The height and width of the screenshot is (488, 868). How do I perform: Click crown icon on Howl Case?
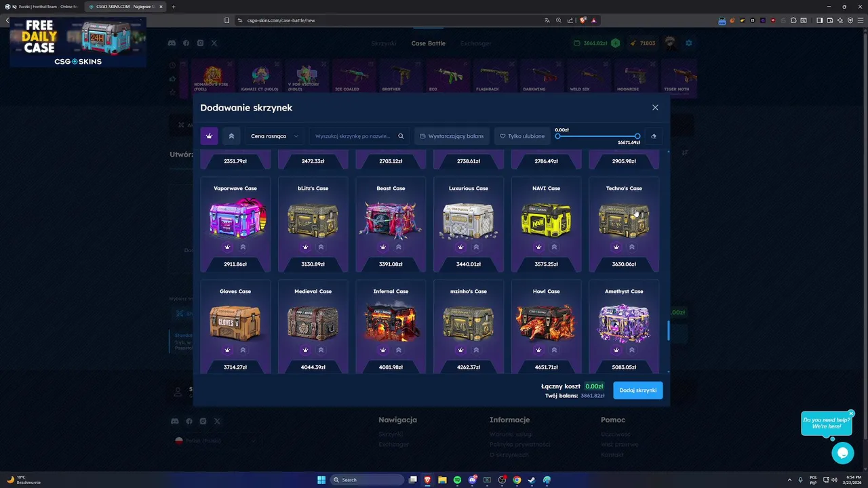[538, 350]
